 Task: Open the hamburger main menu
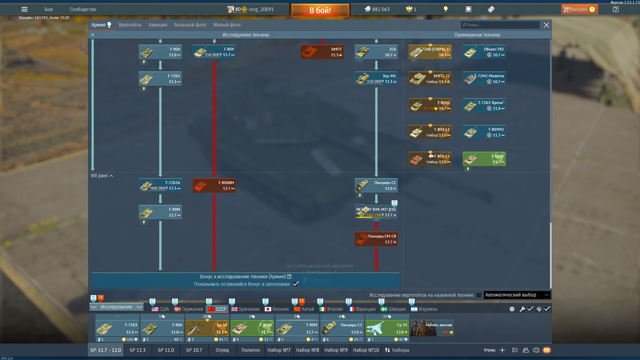[x=24, y=9]
